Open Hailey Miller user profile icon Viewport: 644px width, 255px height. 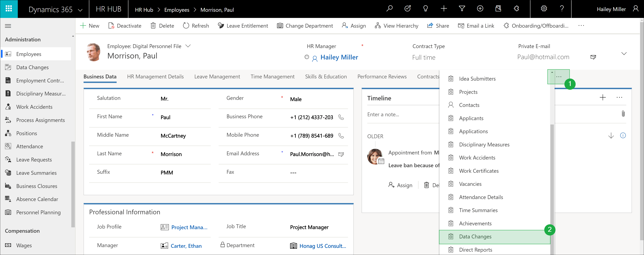coord(635,9)
